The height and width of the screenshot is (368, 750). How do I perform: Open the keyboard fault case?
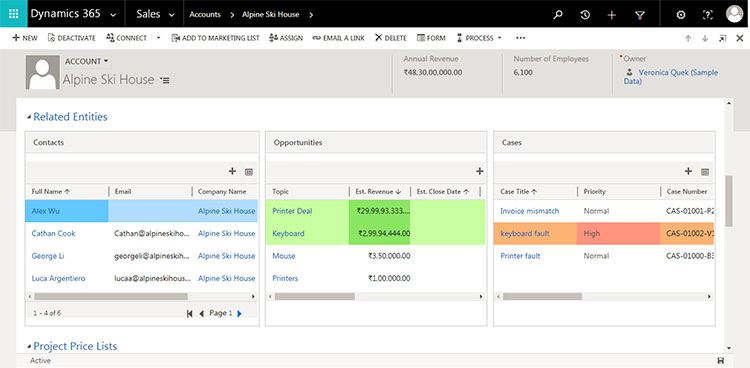[x=525, y=234]
